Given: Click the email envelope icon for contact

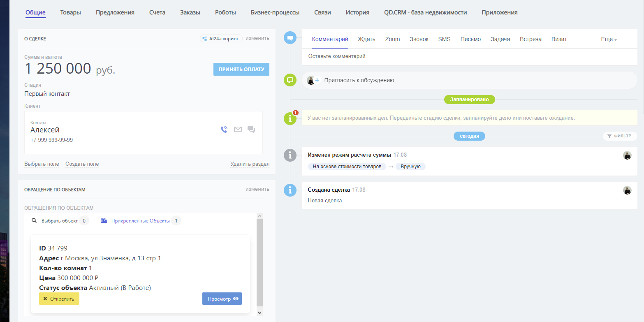Looking at the screenshot, I should (x=238, y=130).
